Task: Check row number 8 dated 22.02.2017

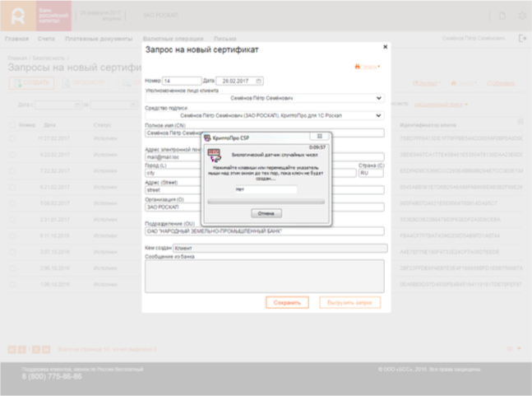Action: point(12,155)
